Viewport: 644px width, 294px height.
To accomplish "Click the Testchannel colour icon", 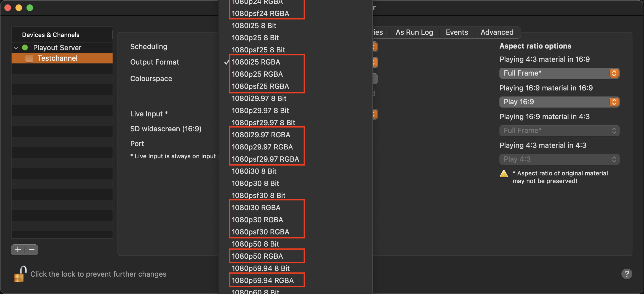I will click(x=29, y=58).
